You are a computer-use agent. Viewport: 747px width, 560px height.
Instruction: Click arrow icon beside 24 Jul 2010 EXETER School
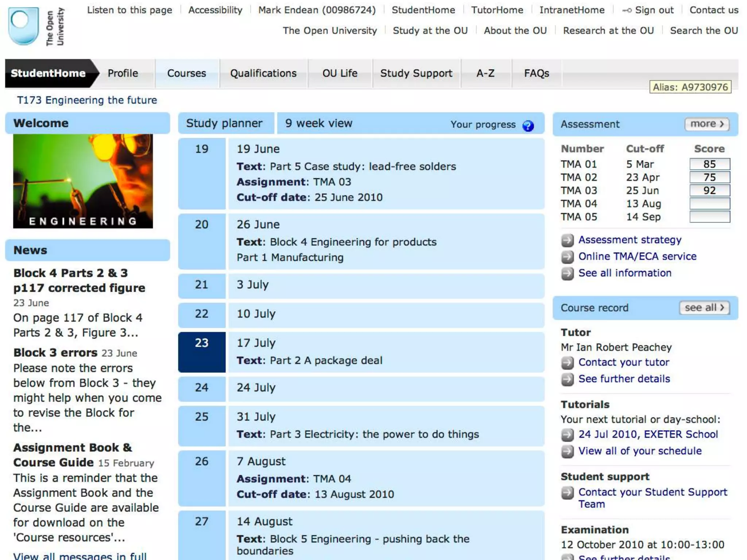(x=567, y=435)
